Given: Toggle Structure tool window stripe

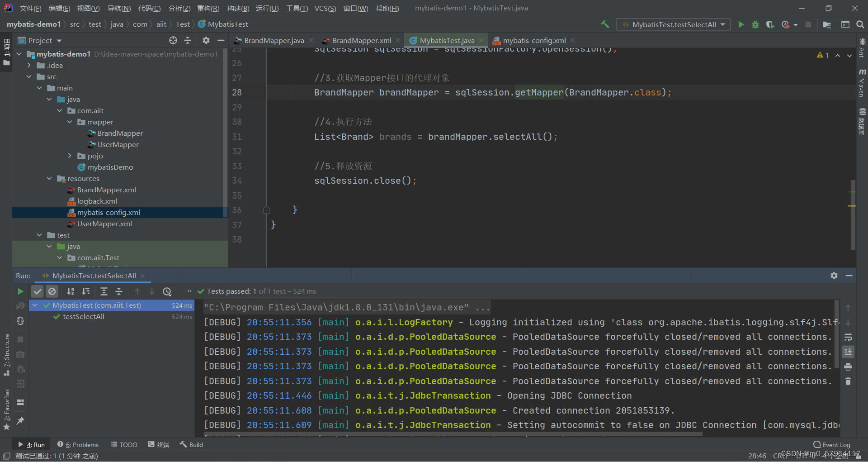Looking at the screenshot, I should [7, 355].
